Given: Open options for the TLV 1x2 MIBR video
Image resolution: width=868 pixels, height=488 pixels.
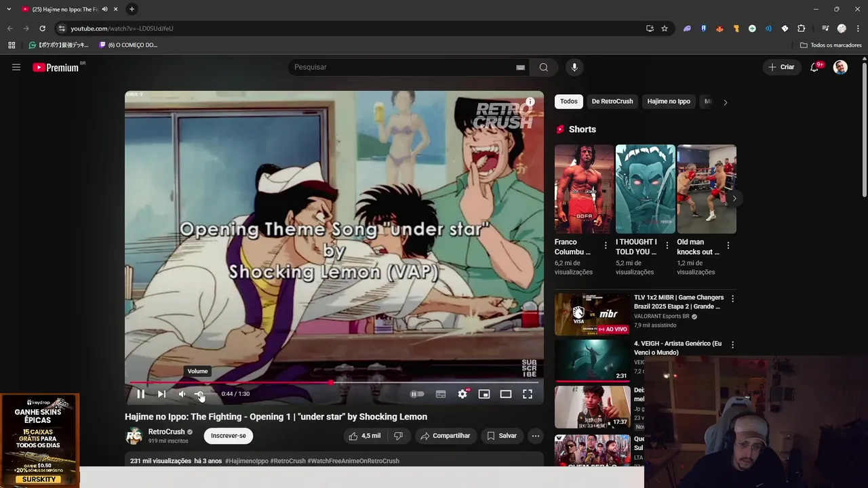Looking at the screenshot, I should (x=732, y=298).
